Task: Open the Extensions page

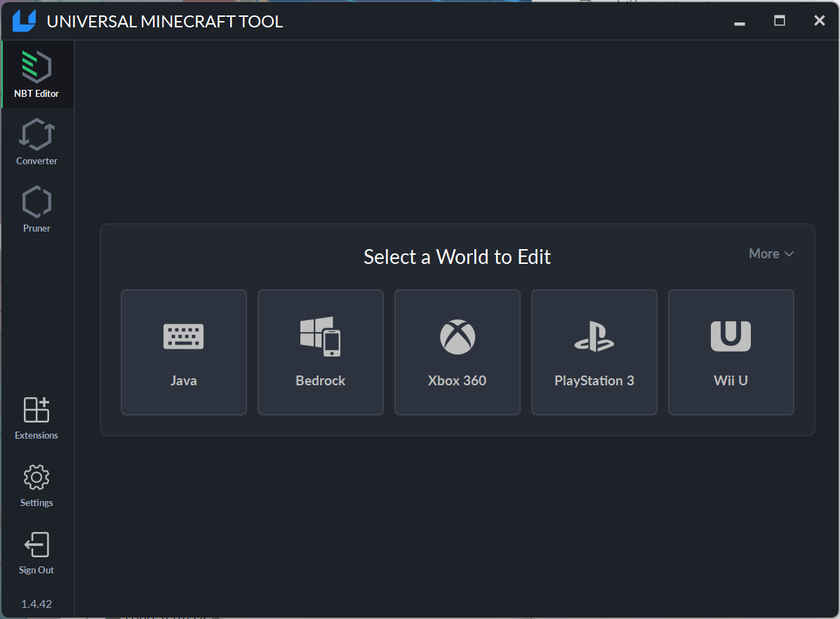Action: pos(37,418)
